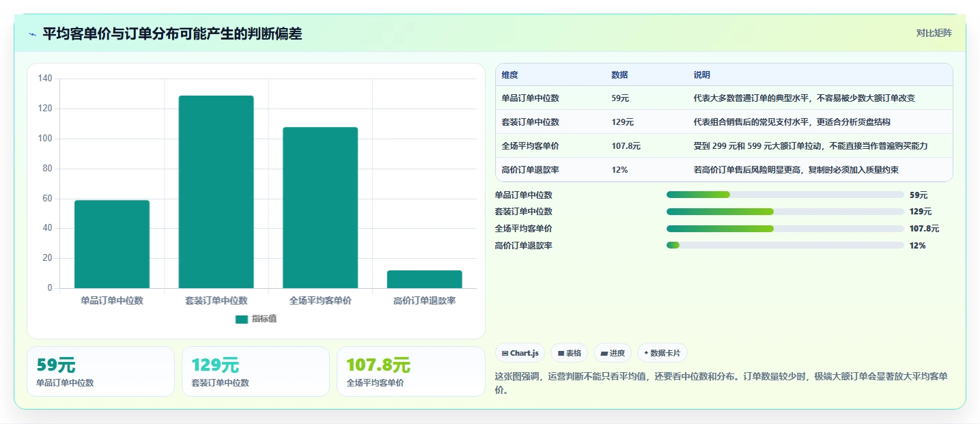980x424 pixels.
Task: Click x-axis label 全场平均客单价
Action: click(320, 300)
